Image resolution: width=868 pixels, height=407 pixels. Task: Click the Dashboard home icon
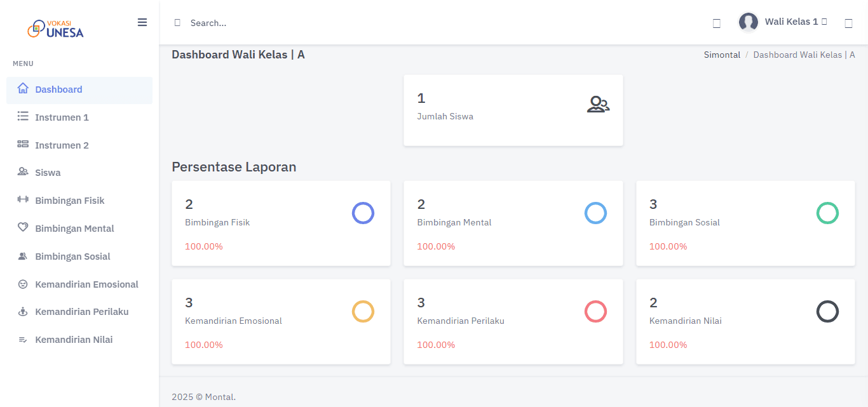coord(23,89)
